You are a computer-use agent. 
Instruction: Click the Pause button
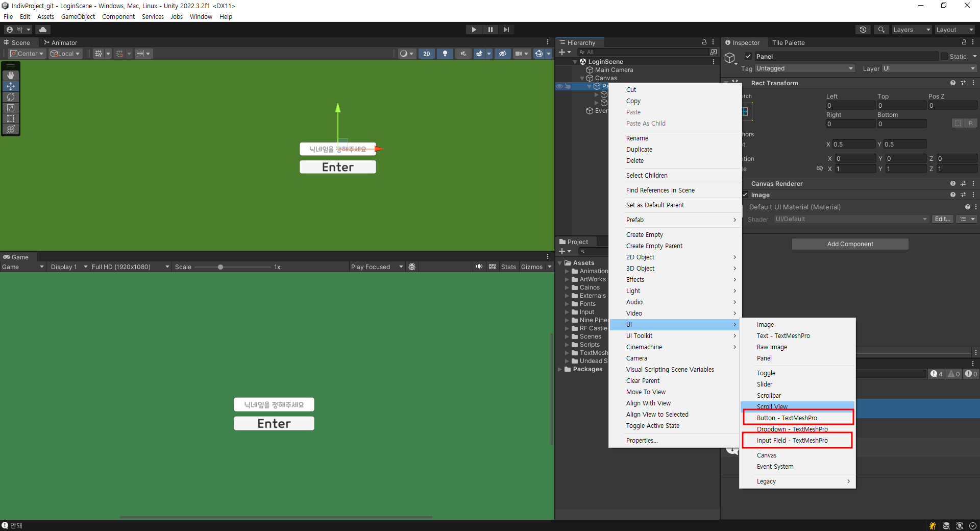(x=490, y=30)
